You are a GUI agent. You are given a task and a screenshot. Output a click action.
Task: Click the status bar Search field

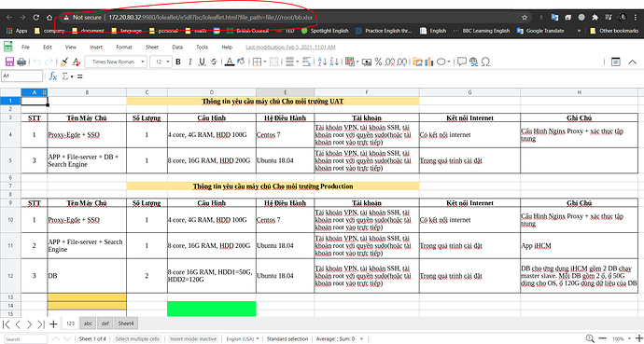tap(24, 339)
